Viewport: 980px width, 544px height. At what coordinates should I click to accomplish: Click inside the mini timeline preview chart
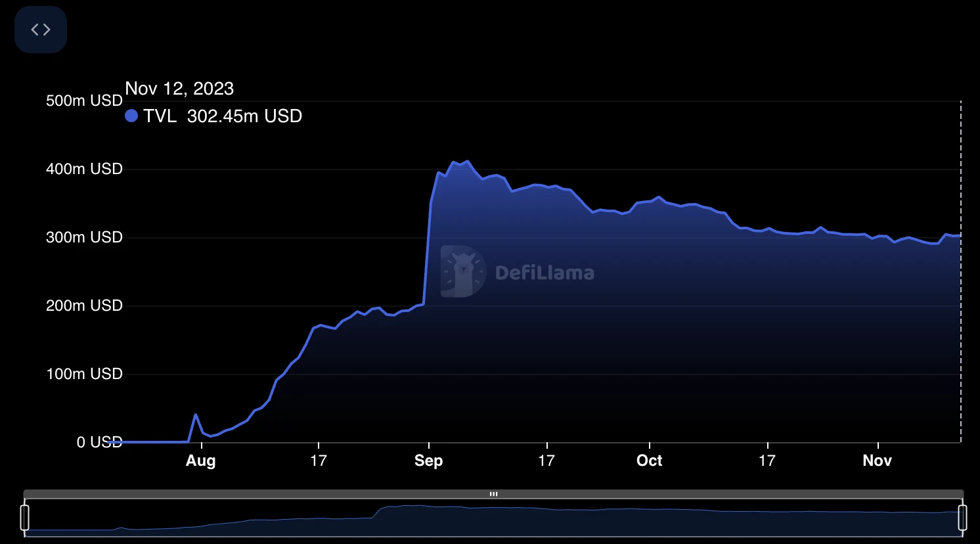[493, 519]
